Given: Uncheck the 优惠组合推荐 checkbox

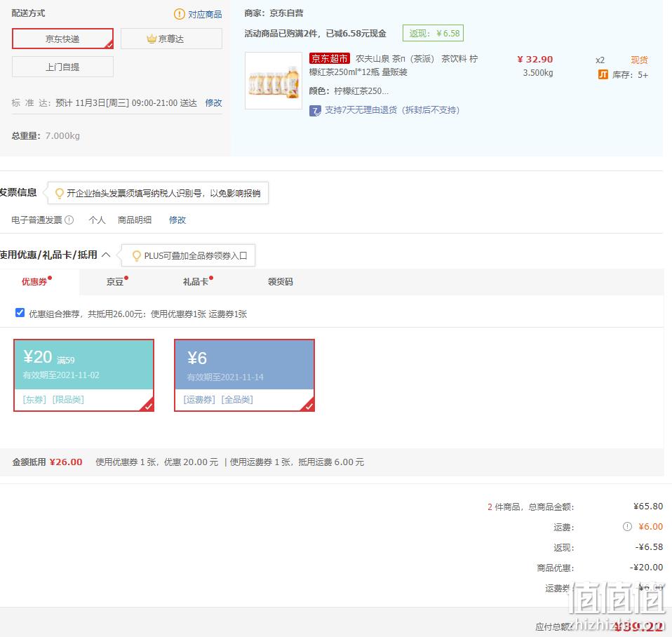Looking at the screenshot, I should pos(20,312).
